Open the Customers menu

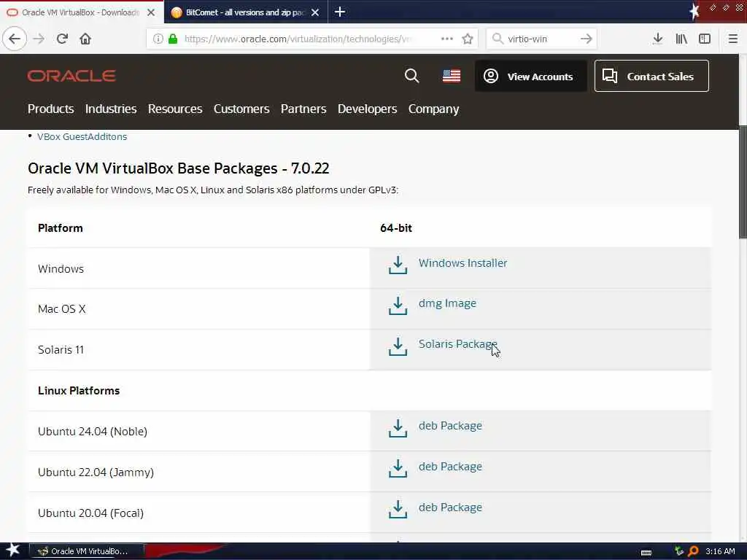241,109
